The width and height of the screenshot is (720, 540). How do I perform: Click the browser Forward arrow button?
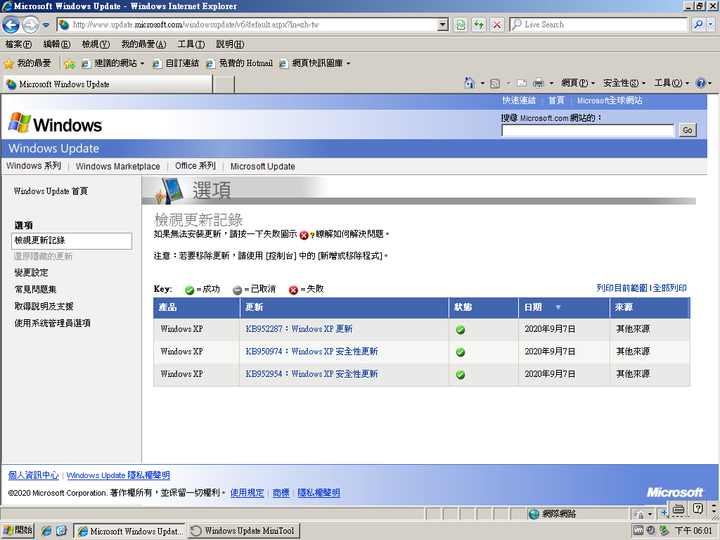pos(30,25)
